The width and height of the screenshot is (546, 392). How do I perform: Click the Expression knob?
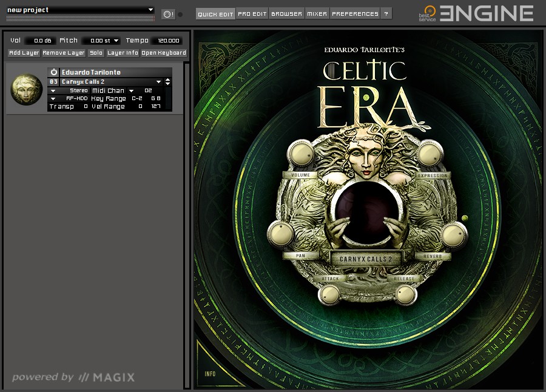[x=430, y=154]
